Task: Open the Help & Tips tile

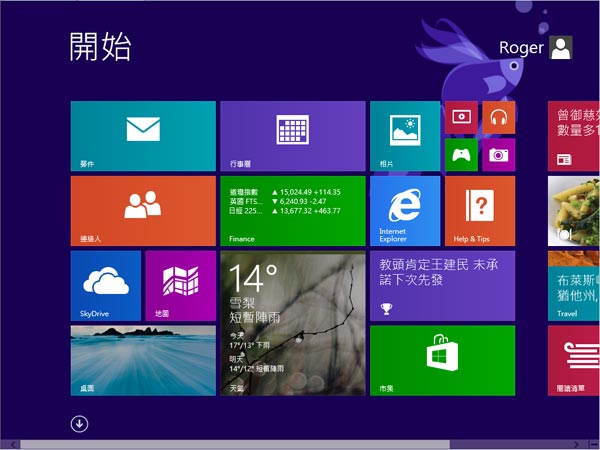Action: tap(480, 211)
